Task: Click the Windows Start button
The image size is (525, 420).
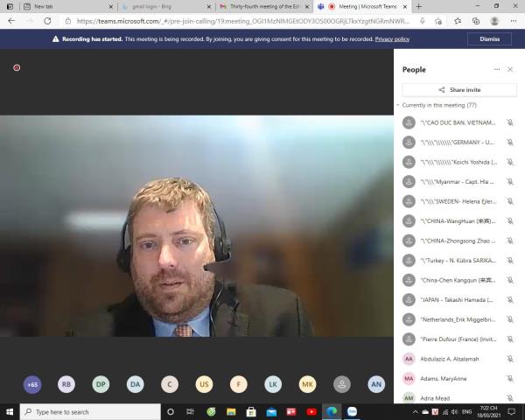Action: pos(10,411)
